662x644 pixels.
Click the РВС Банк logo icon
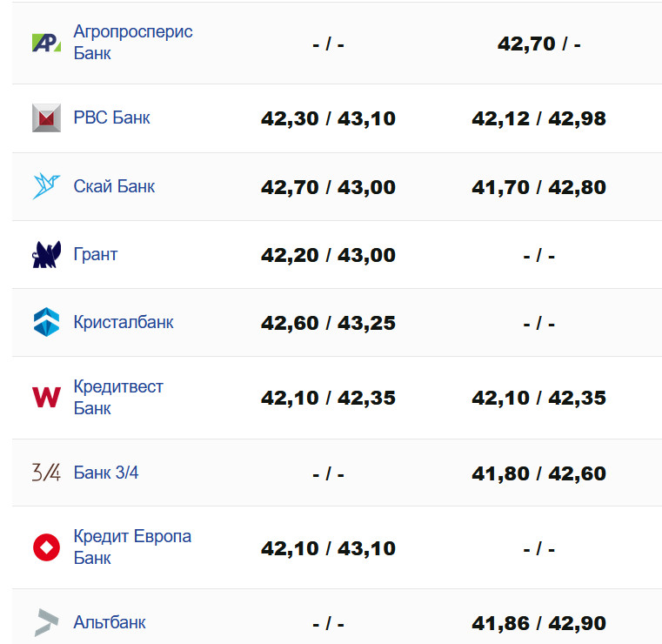(x=46, y=117)
